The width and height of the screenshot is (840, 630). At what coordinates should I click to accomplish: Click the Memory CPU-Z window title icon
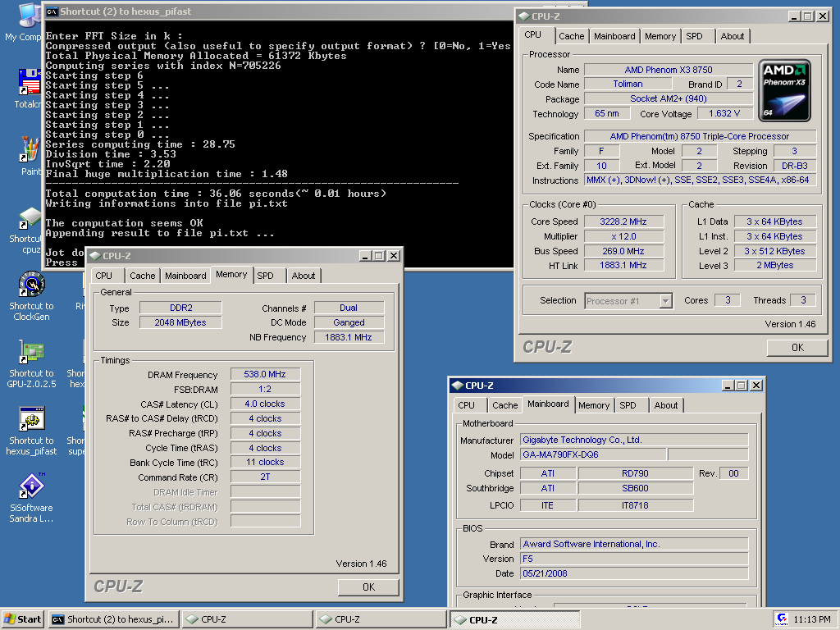95,256
